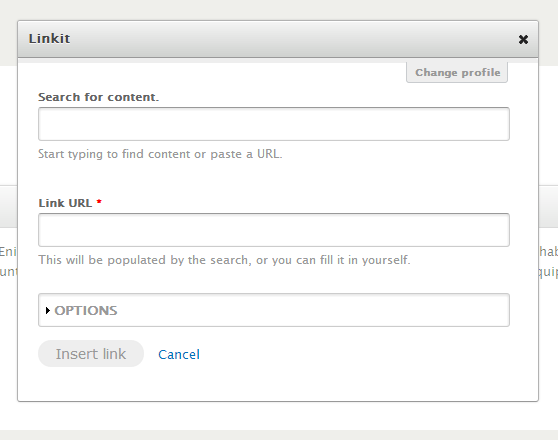Click the partially hidden "Eni" text behind dialog
The height and width of the screenshot is (440, 558).
(x=9, y=252)
